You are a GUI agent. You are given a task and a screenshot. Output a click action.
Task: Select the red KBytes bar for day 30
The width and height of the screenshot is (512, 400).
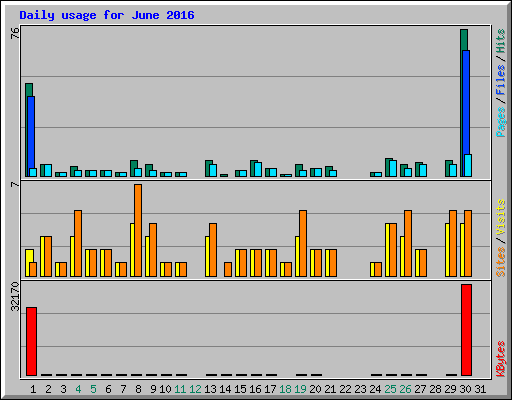466,330
